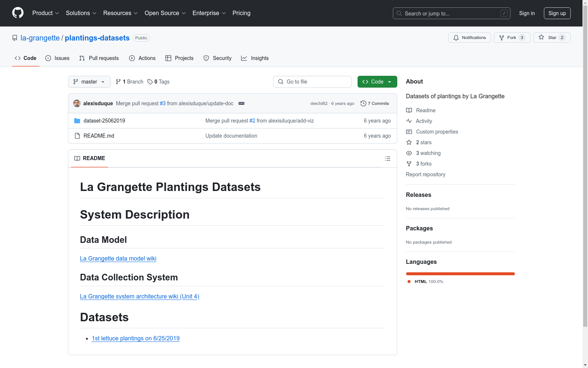Click the repository book icon beside la-grangette
The image size is (588, 368).
tap(15, 38)
